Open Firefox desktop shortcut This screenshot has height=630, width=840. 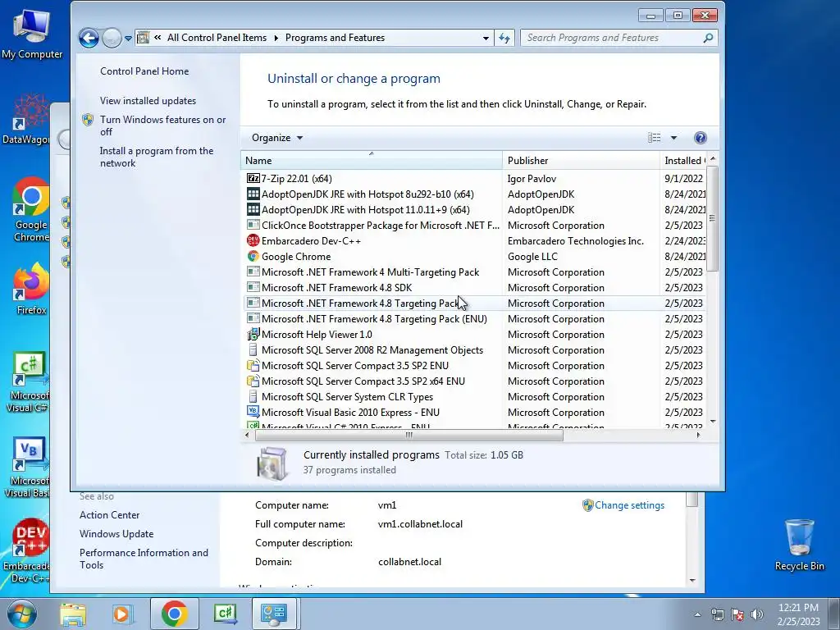(31, 289)
